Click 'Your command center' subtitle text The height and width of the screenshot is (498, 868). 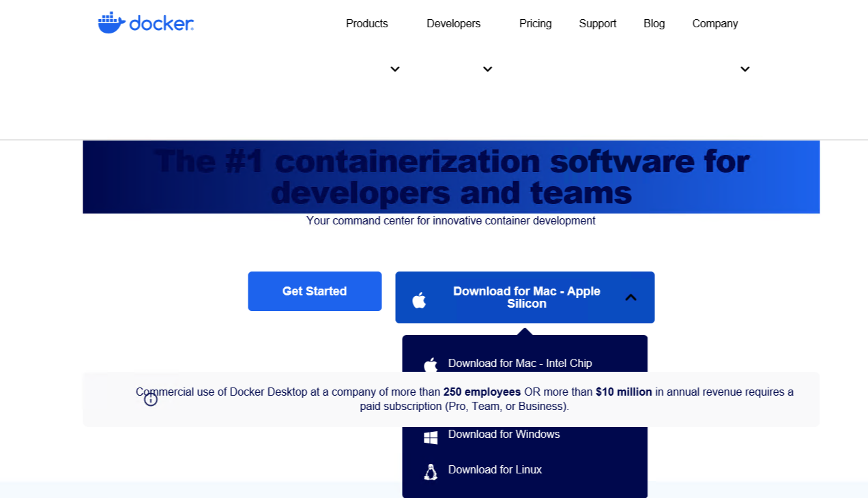point(450,220)
